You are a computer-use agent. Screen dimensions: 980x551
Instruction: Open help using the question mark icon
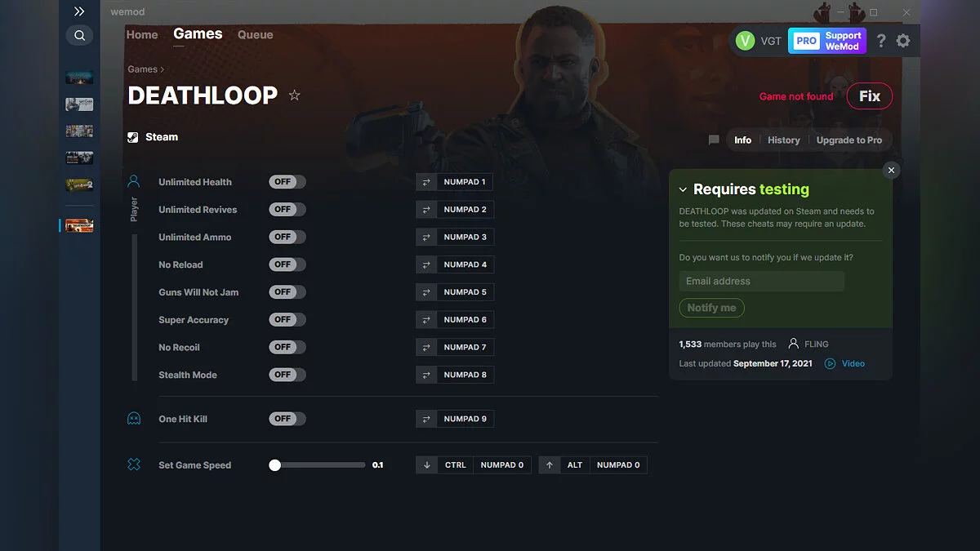click(880, 40)
